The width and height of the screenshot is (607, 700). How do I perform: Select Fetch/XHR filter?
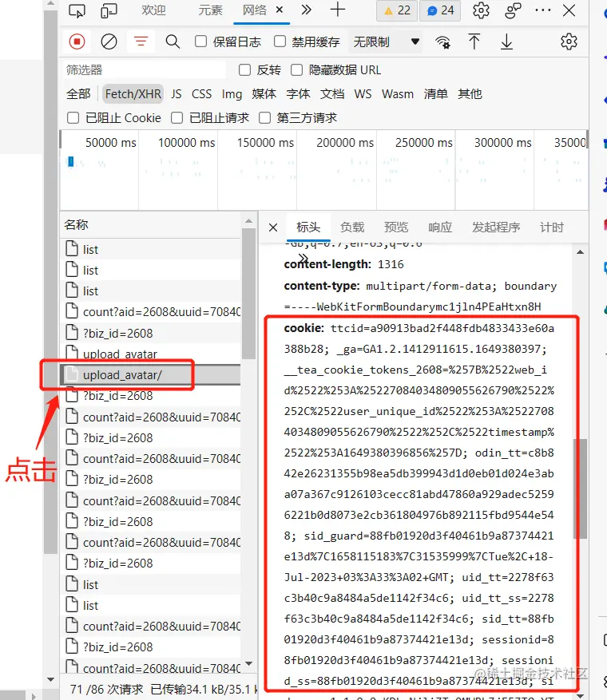133,93
